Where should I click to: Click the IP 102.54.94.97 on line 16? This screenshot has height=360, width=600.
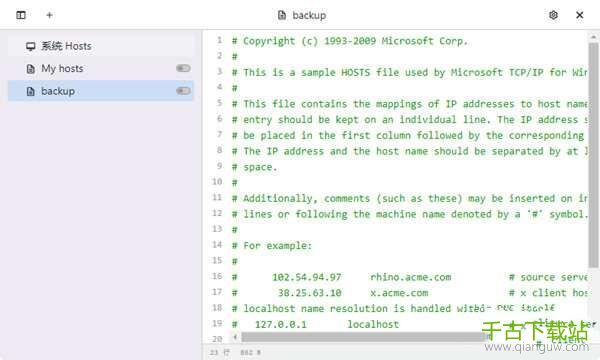[x=307, y=277]
